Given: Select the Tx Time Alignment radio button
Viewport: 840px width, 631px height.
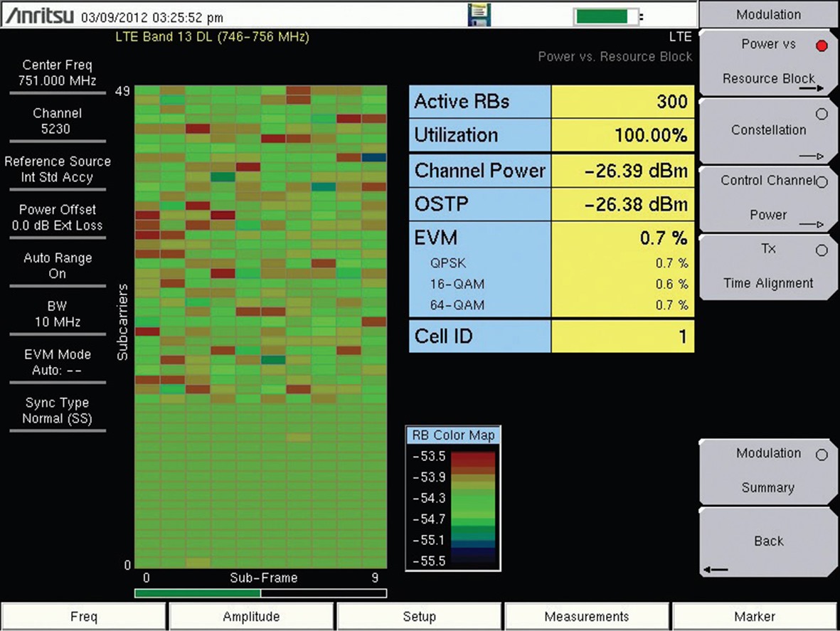Looking at the screenshot, I should click(822, 250).
